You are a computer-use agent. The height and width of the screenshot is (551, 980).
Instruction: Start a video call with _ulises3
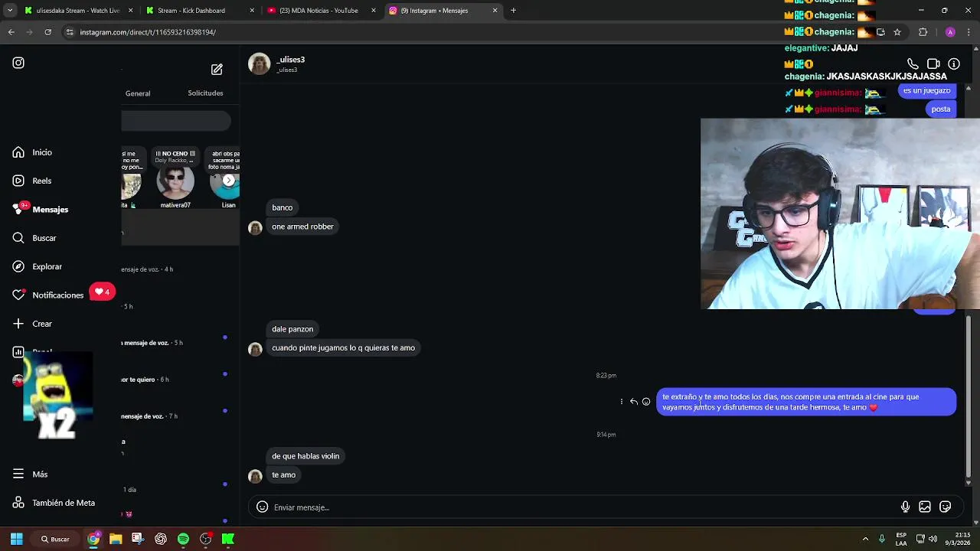[933, 64]
